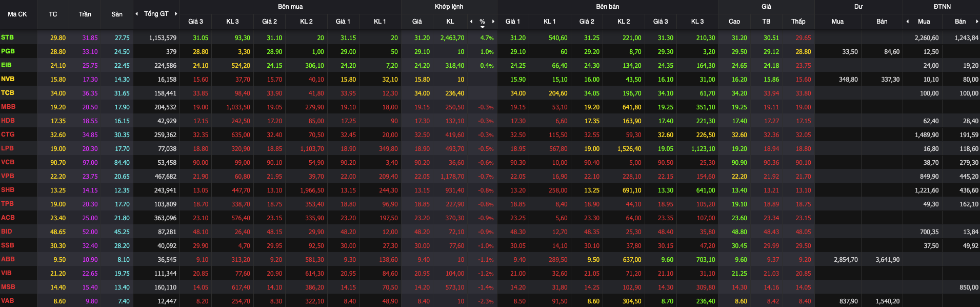Open the VCB stock symbol
Screen dimensions: 980x307
point(8,162)
